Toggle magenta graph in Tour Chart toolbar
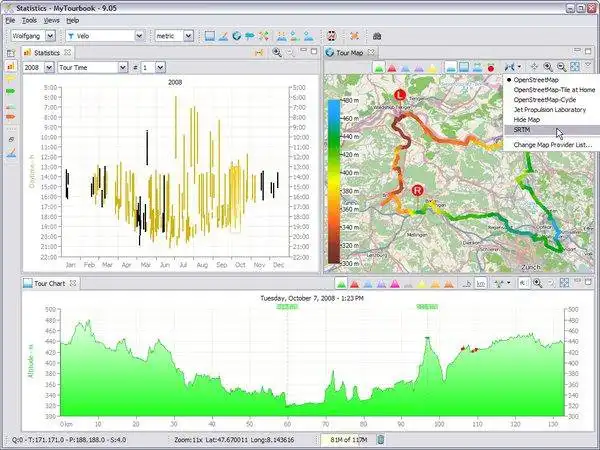This screenshot has height=450, width=600. click(x=395, y=284)
